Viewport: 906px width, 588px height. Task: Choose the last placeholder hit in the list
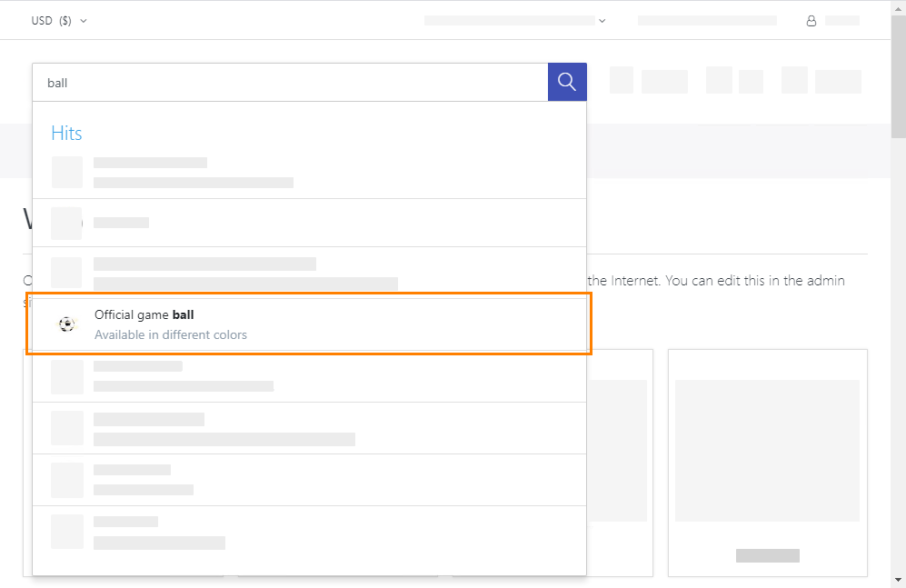point(309,532)
